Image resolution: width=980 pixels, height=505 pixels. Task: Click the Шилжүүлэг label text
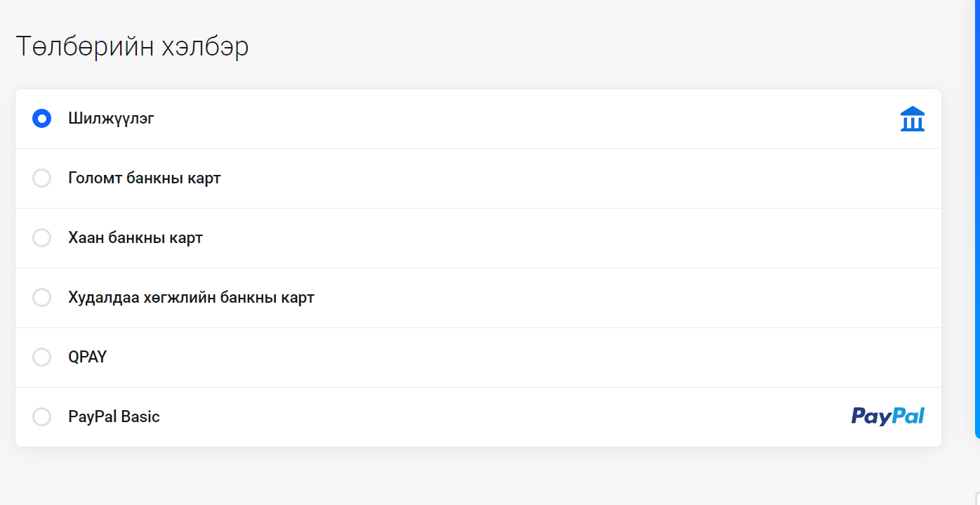111,119
